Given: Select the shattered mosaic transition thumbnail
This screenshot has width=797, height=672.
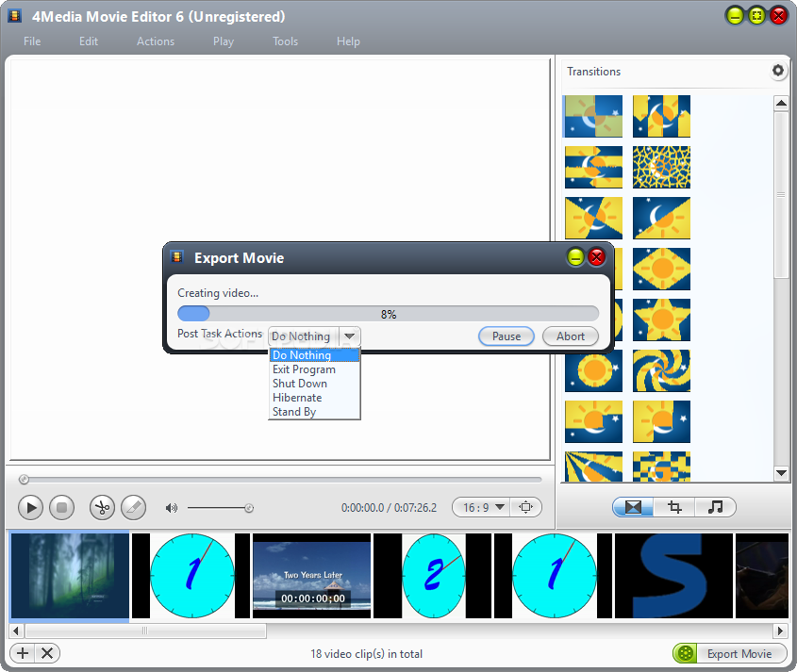Looking at the screenshot, I should [x=661, y=167].
